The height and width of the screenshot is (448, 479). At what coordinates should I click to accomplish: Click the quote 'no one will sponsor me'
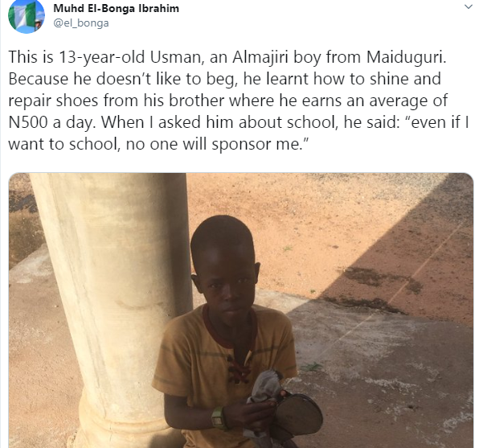pos(213,144)
